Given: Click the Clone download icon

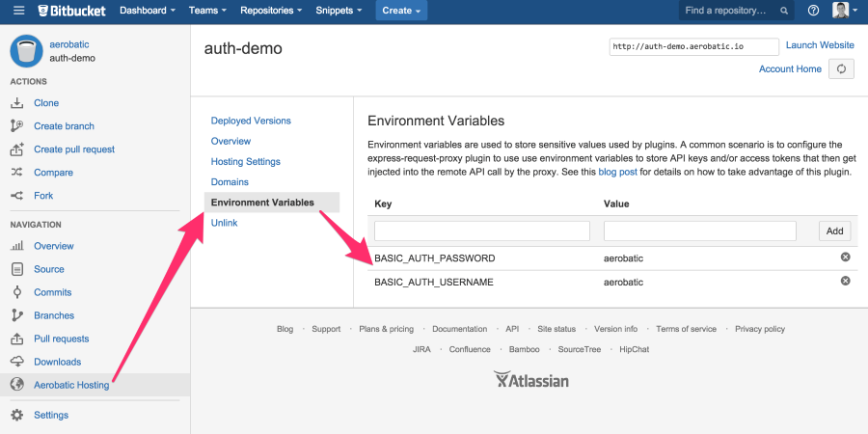Looking at the screenshot, I should pyautogui.click(x=17, y=103).
